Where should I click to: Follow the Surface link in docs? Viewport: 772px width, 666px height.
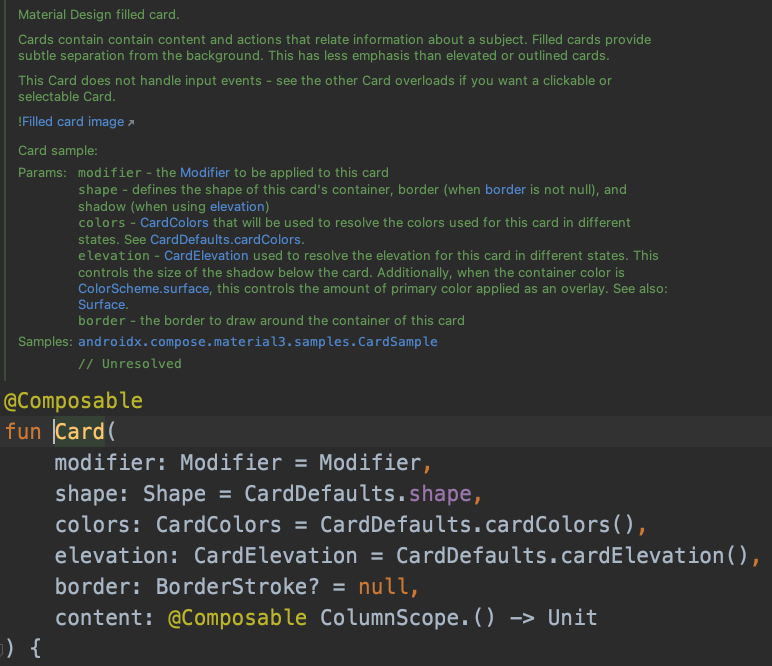(x=102, y=305)
